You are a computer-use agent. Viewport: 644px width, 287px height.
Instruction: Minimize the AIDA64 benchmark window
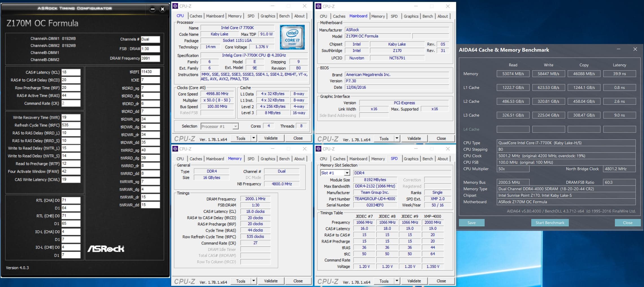619,49
